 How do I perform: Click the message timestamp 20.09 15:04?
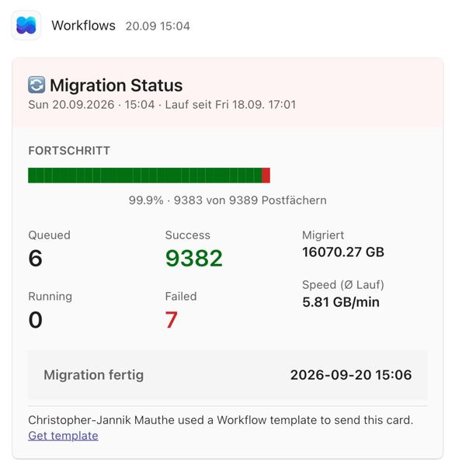[158, 26]
